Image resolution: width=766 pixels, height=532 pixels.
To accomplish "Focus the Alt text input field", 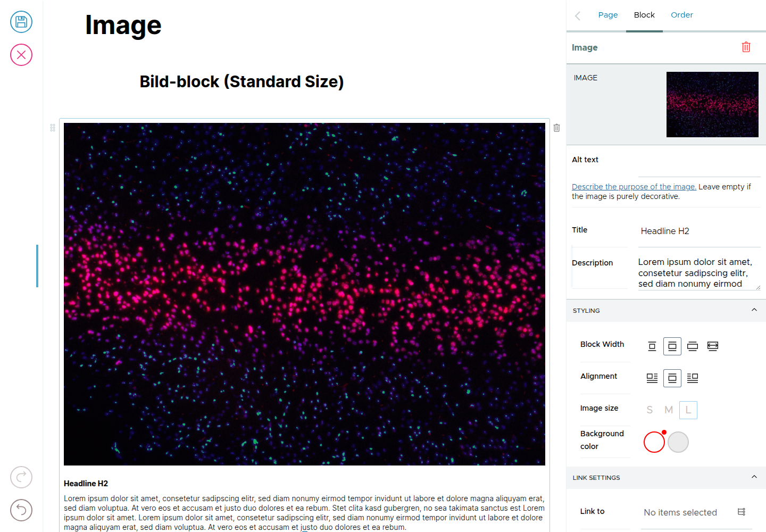I will click(x=699, y=166).
